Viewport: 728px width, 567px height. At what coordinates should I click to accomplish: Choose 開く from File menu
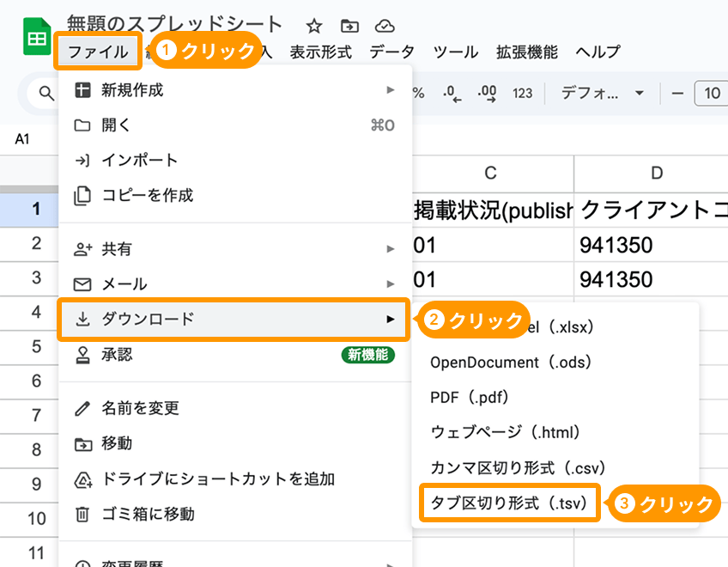tap(235, 125)
